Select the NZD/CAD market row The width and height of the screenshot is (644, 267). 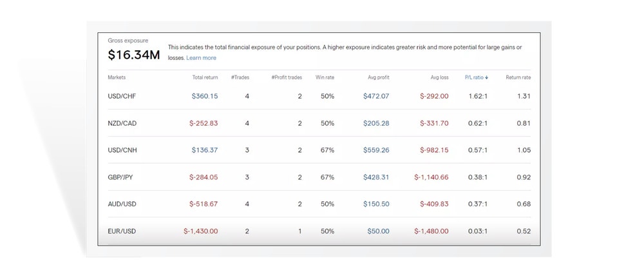coord(122,123)
